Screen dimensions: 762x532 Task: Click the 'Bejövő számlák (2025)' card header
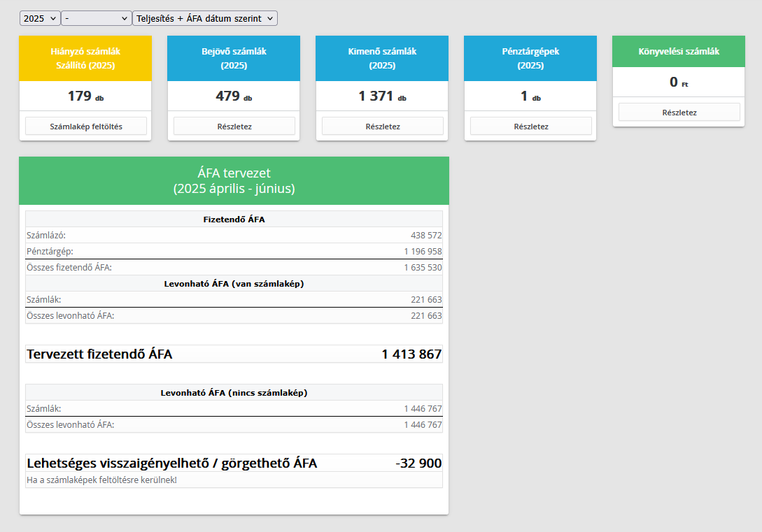pos(234,59)
